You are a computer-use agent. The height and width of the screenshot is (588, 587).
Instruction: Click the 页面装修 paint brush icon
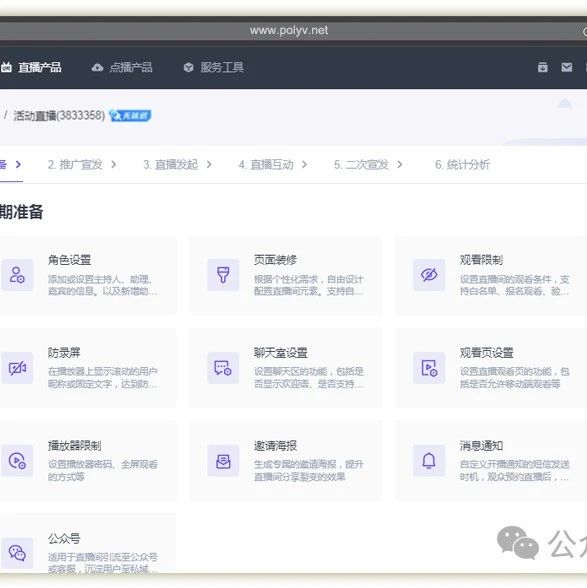coord(223,275)
